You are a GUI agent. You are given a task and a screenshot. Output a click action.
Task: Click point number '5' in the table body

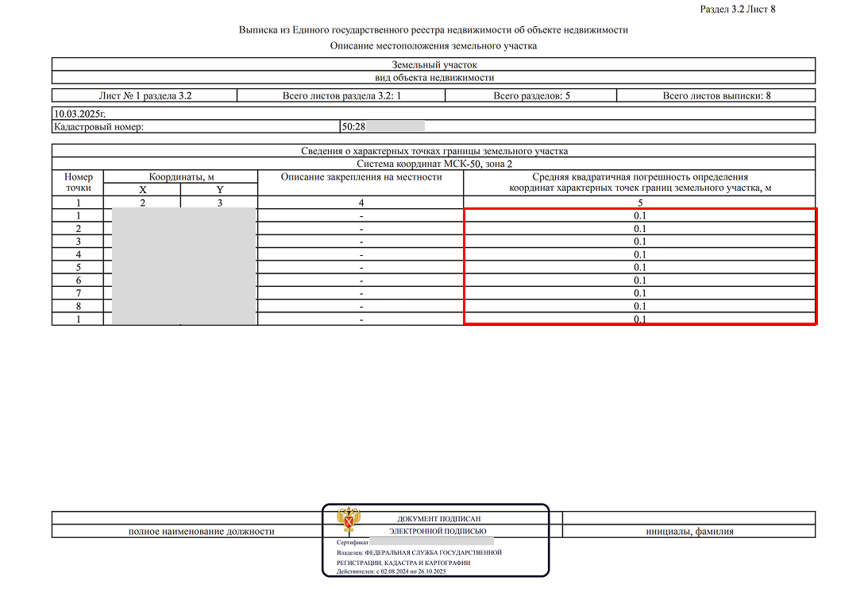[x=78, y=268]
